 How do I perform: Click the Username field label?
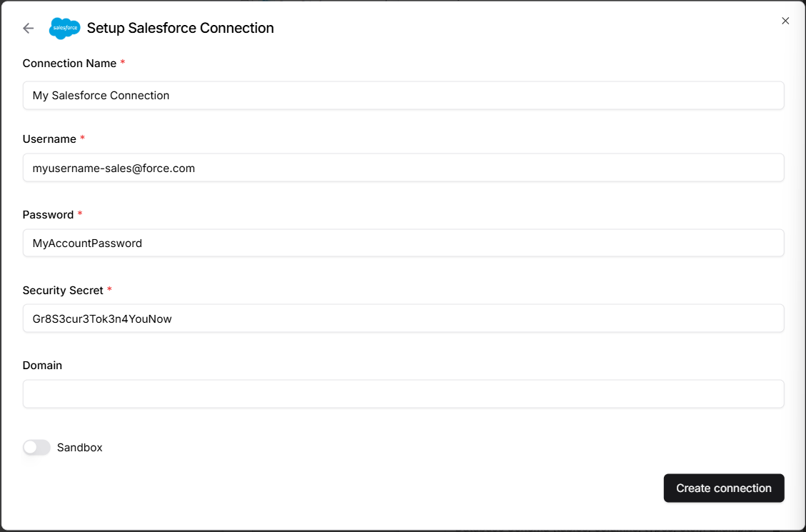(49, 139)
